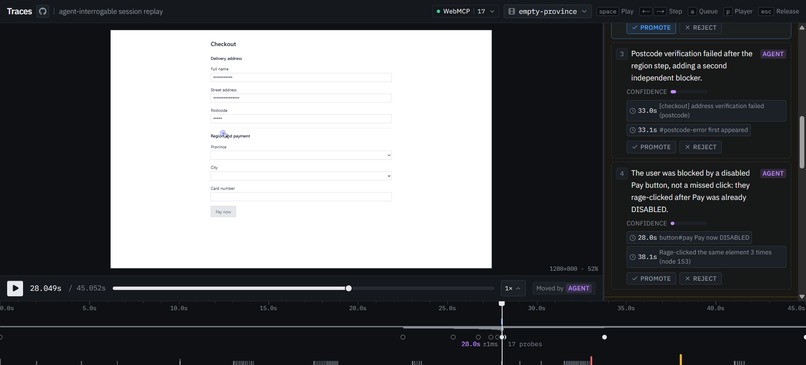The image size is (806, 365).
Task: Click the Street address field in replay
Action: [301, 98]
